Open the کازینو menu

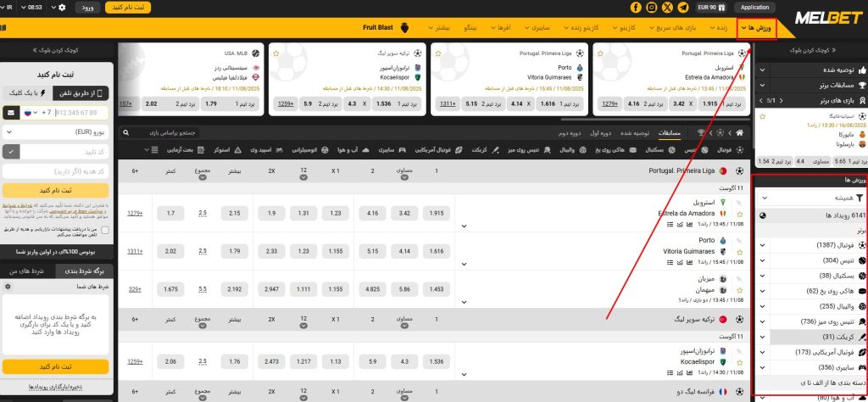pyautogui.click(x=626, y=27)
